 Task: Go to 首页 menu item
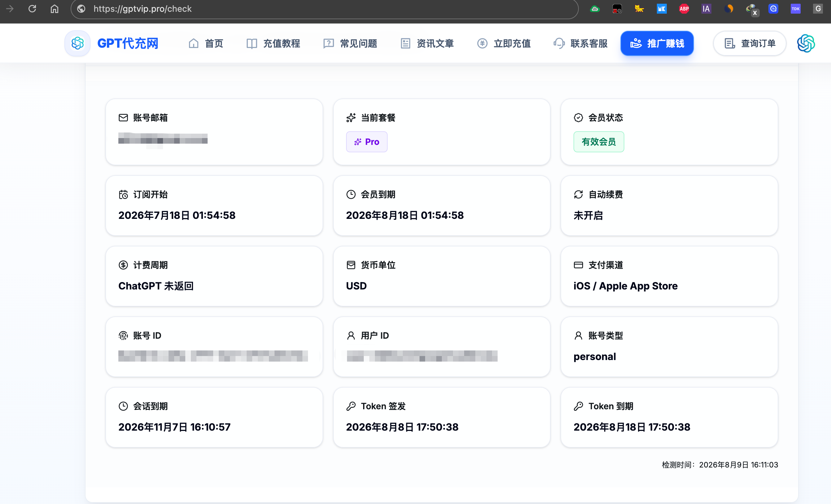click(205, 43)
